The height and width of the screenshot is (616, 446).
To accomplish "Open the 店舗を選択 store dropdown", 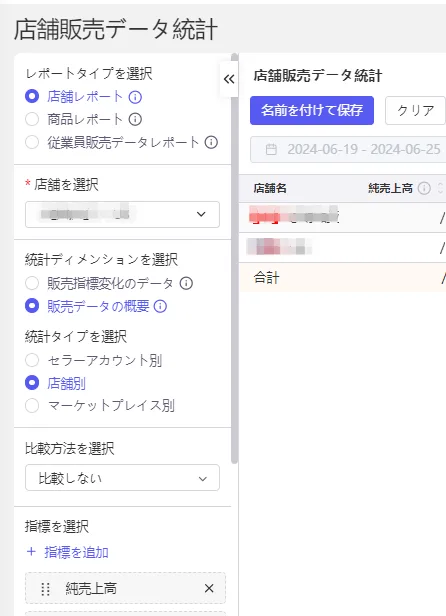I will coord(122,214).
